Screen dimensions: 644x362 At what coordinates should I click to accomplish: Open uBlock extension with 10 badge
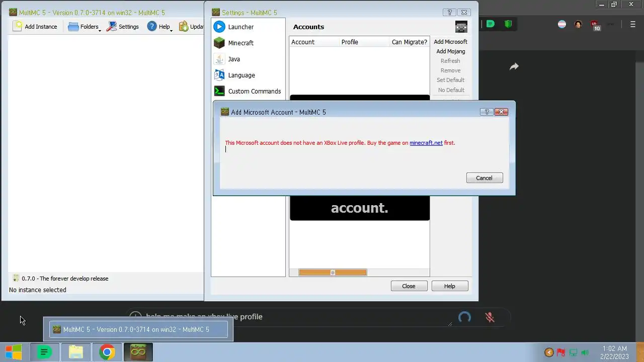pyautogui.click(x=595, y=25)
